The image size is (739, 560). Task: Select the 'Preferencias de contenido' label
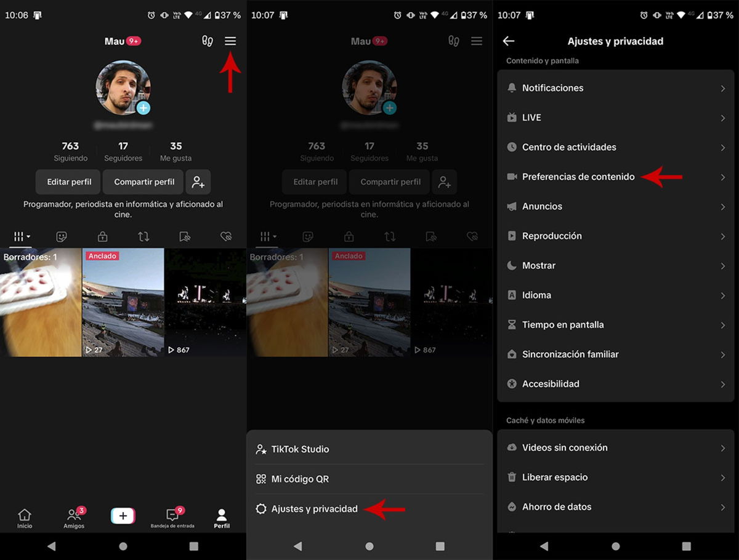[578, 177]
